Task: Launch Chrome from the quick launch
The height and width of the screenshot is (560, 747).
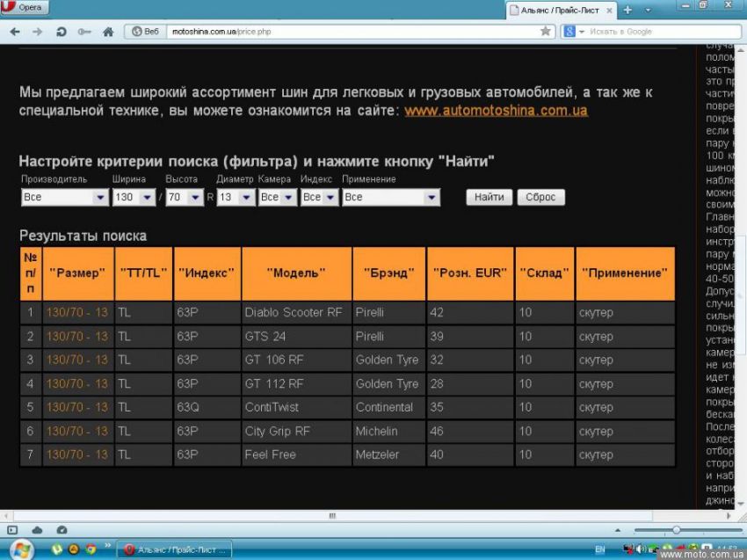Action: (91, 549)
